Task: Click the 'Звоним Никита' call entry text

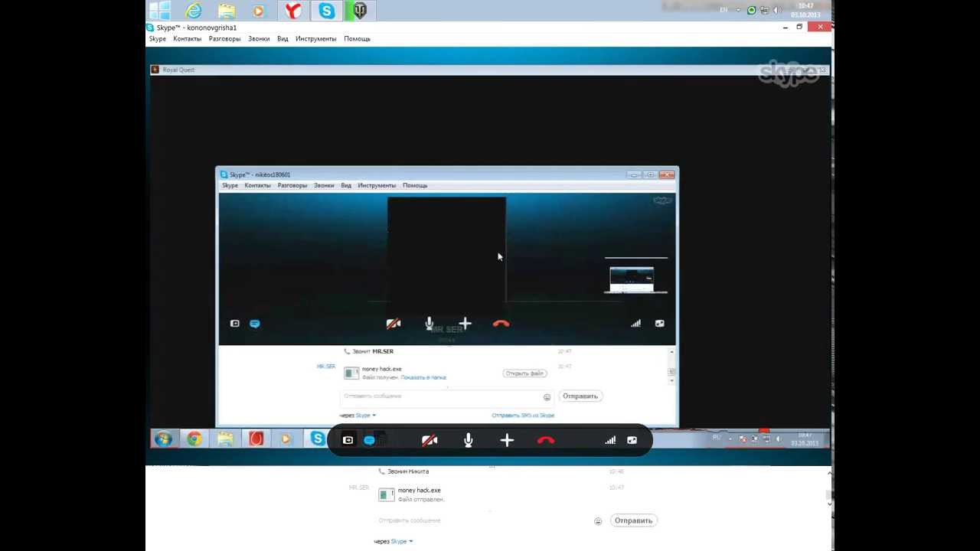Action: click(408, 471)
